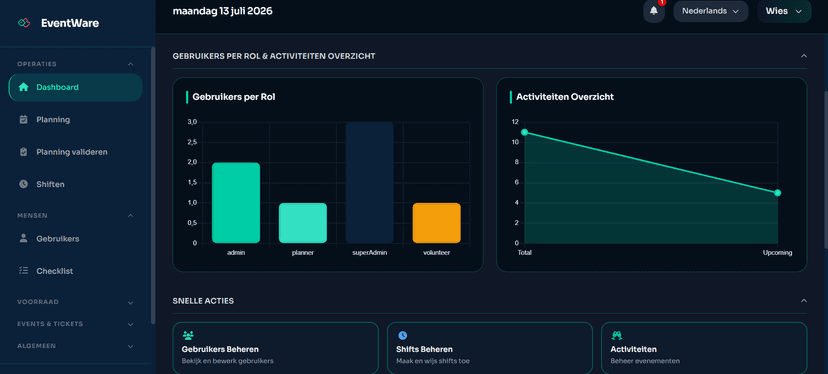828x374 pixels.
Task: Click the superAdmin bar in chart
Action: (370, 182)
